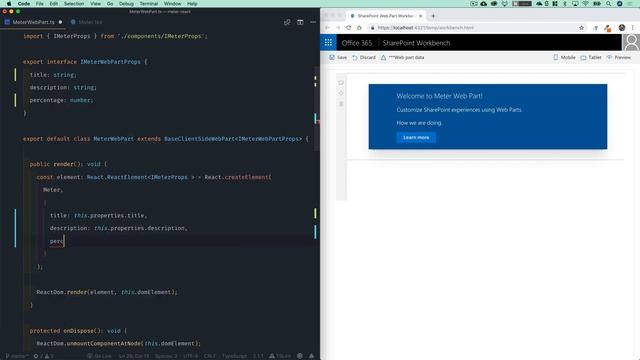This screenshot has height=360, width=640.
Task: Open AirPlay display menu
Action: (575, 4)
